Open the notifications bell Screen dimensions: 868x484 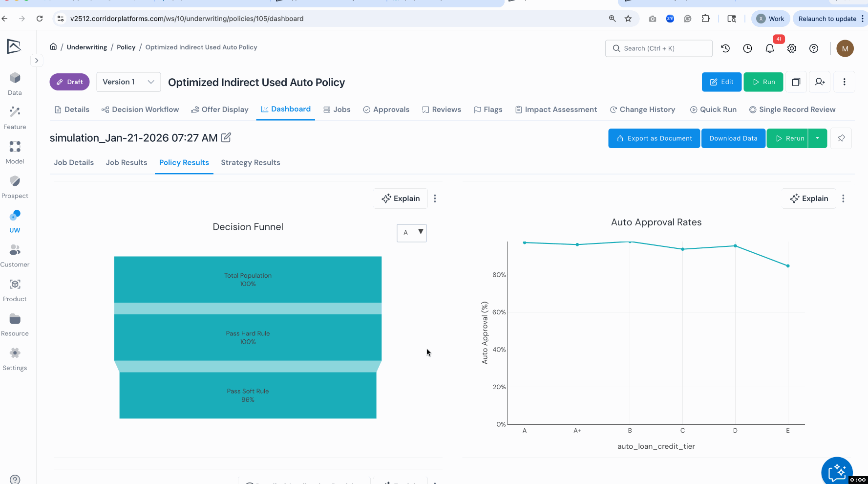pyautogui.click(x=769, y=48)
